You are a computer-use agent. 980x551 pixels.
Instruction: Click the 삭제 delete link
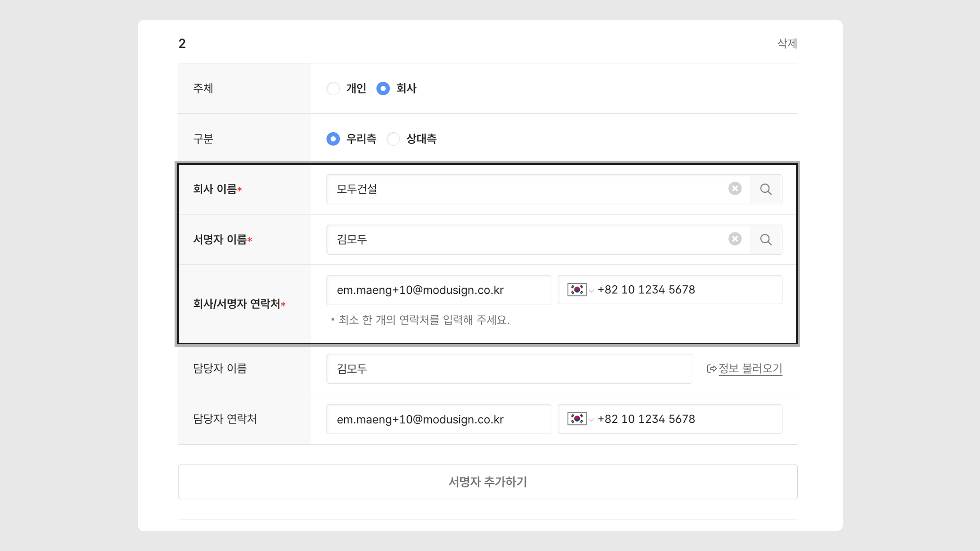click(787, 43)
